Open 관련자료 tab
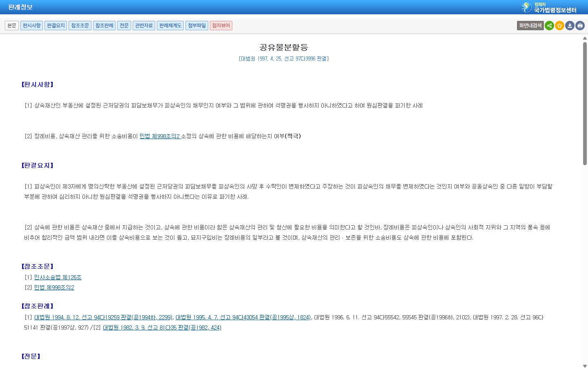 (x=144, y=26)
